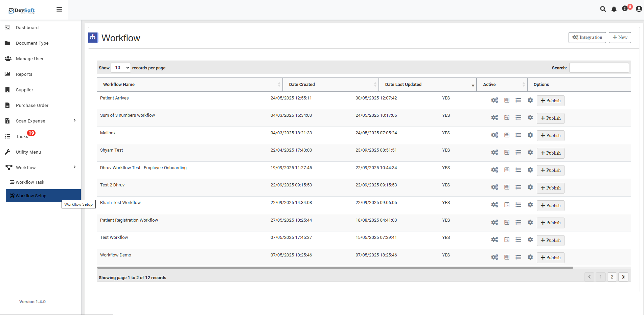This screenshot has width=644, height=315.
Task: Publish the Workflow Demo workflow
Action: [x=550, y=257]
